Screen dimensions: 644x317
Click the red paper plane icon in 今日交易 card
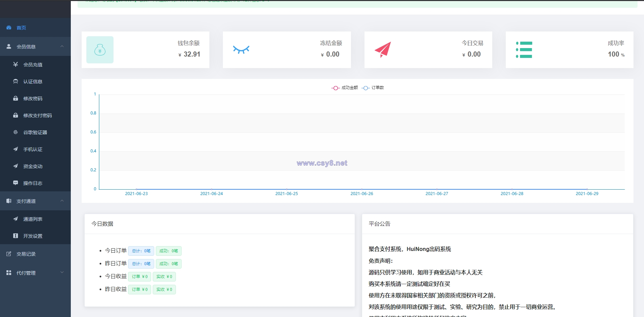coord(383,50)
